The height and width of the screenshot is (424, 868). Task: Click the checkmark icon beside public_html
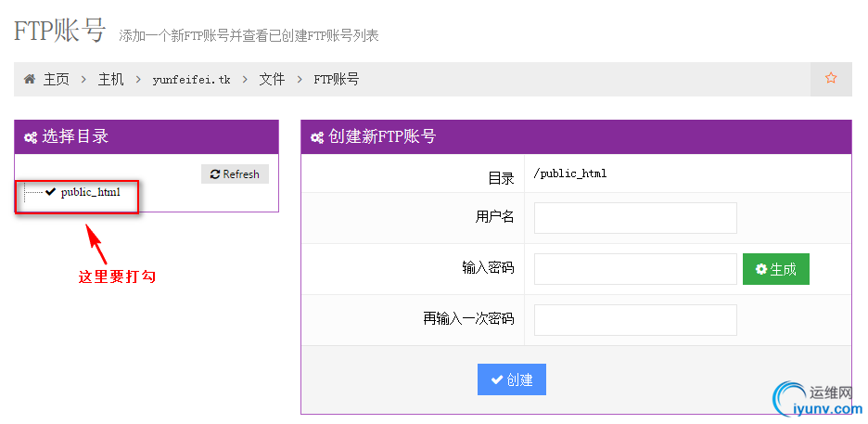click(50, 191)
